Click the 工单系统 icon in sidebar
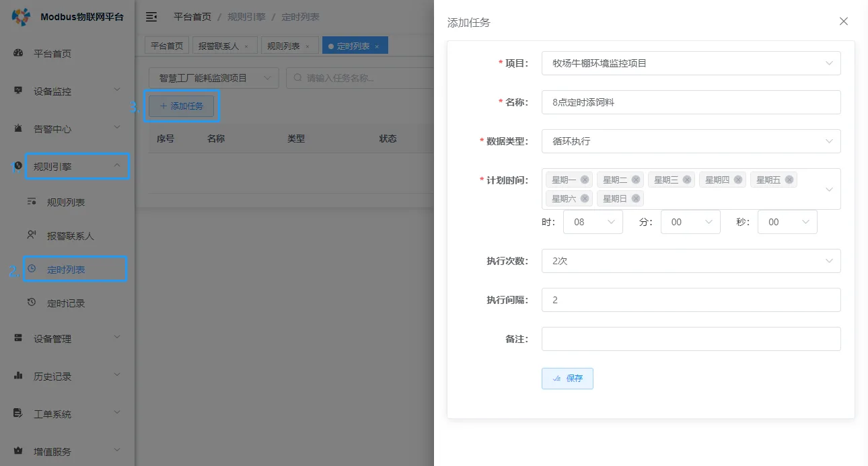Viewport: 868px width, 466px height. (x=19, y=414)
